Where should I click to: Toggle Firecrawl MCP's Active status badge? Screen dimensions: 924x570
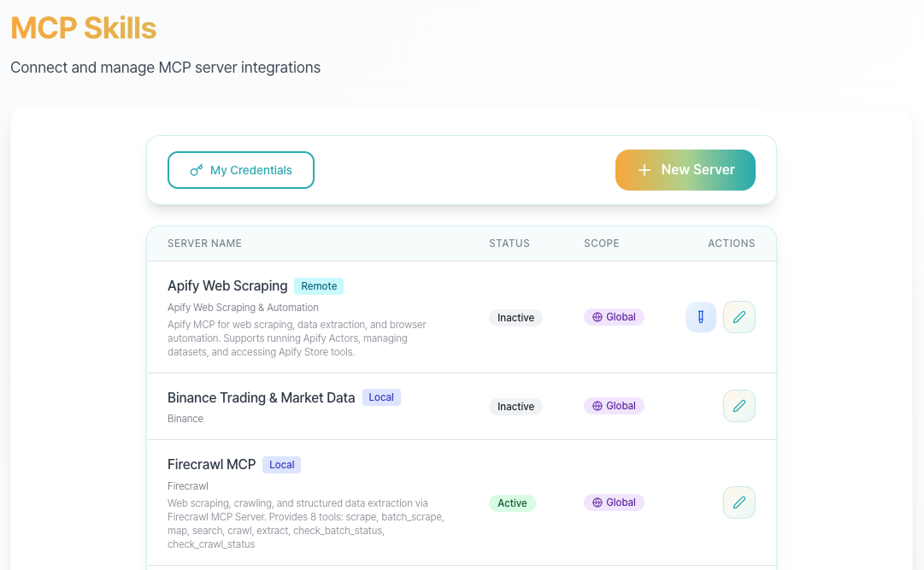click(512, 502)
